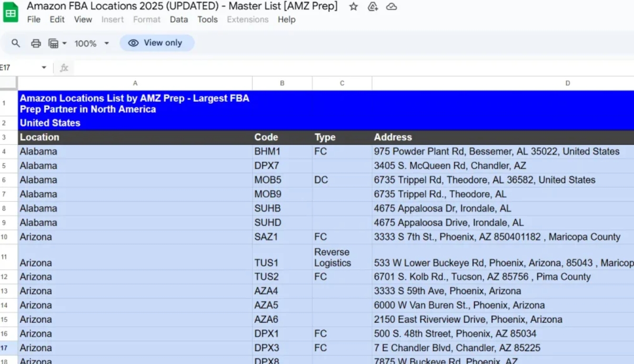Click the 'Code' header cell
This screenshot has width=634, height=364.
(x=282, y=138)
